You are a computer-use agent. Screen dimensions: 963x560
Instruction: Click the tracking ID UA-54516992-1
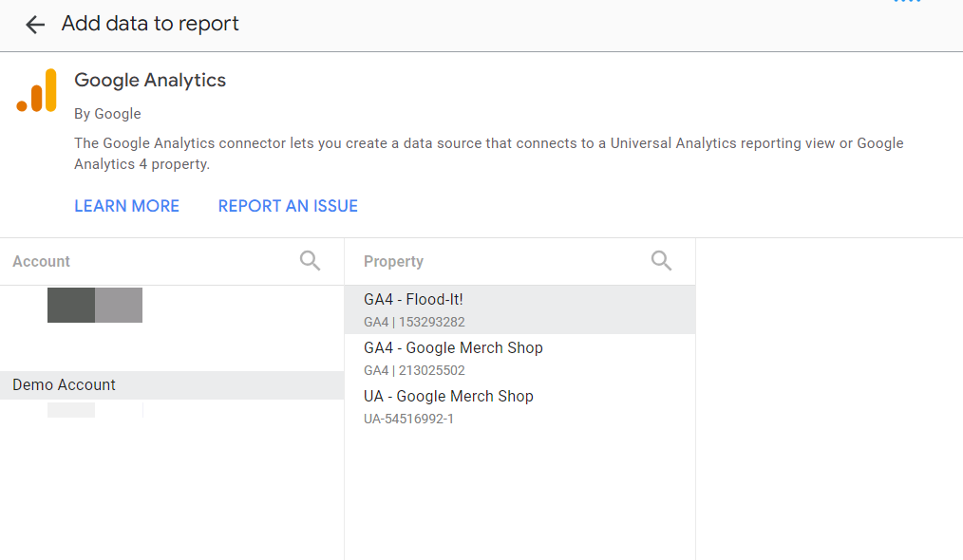click(408, 419)
